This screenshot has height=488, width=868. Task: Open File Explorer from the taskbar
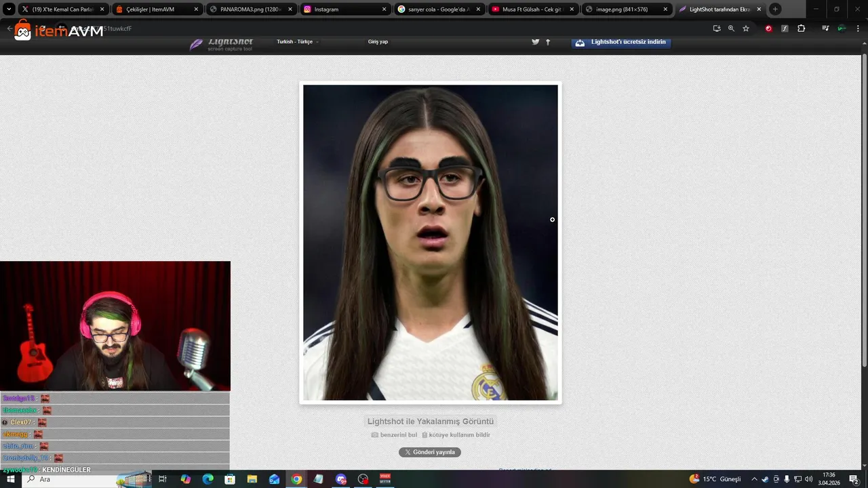pyautogui.click(x=252, y=479)
